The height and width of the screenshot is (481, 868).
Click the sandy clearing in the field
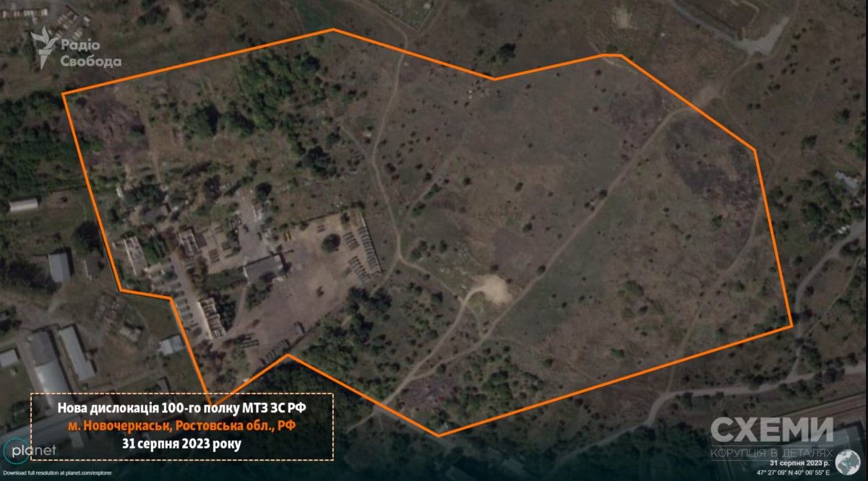coord(491,290)
